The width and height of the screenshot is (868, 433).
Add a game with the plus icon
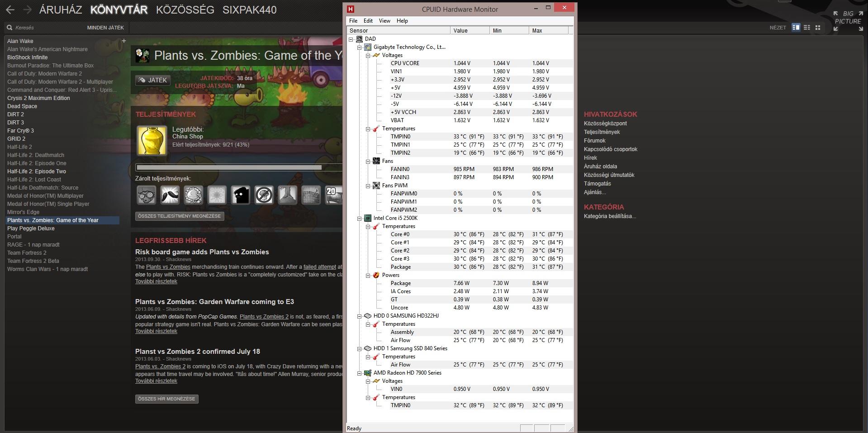123,41
